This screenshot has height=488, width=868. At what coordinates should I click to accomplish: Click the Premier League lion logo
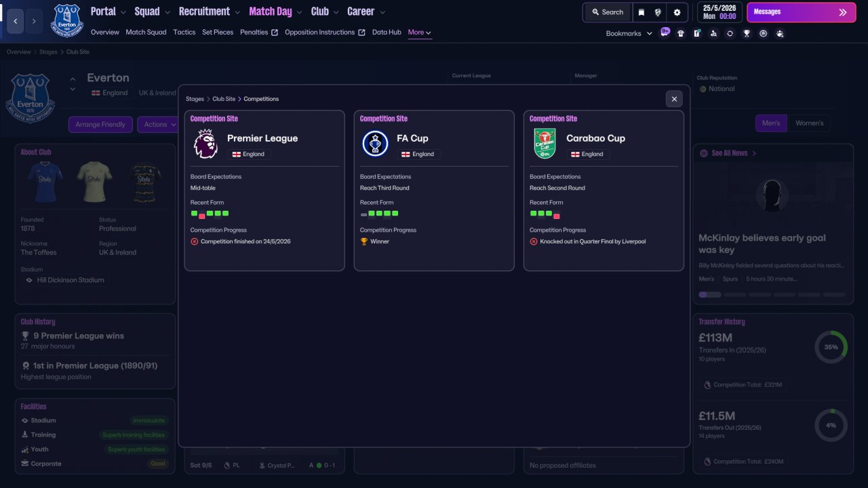[x=205, y=144]
